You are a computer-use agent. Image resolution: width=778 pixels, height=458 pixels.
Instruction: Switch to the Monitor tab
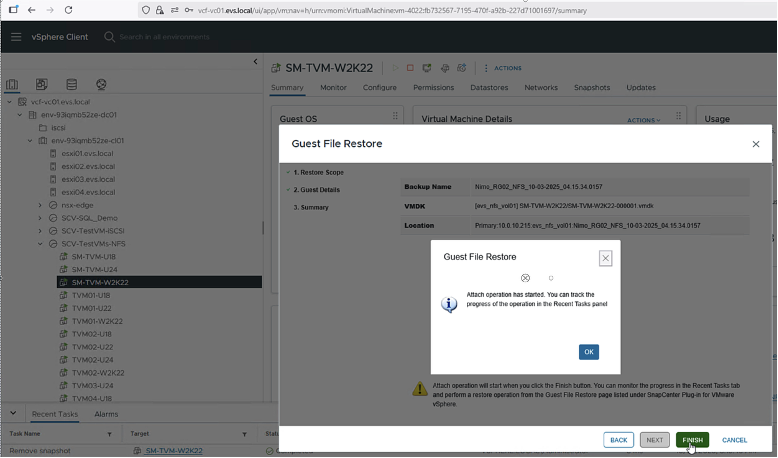click(333, 87)
